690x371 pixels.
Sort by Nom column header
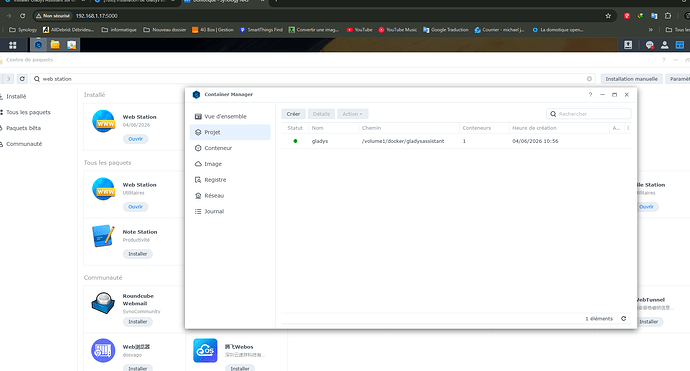(x=334, y=128)
